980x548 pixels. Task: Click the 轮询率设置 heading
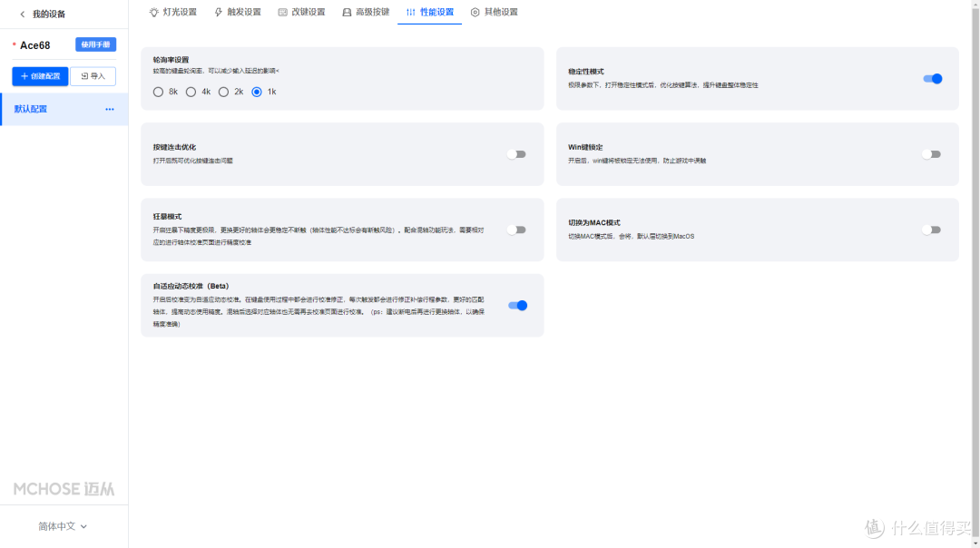(171, 60)
